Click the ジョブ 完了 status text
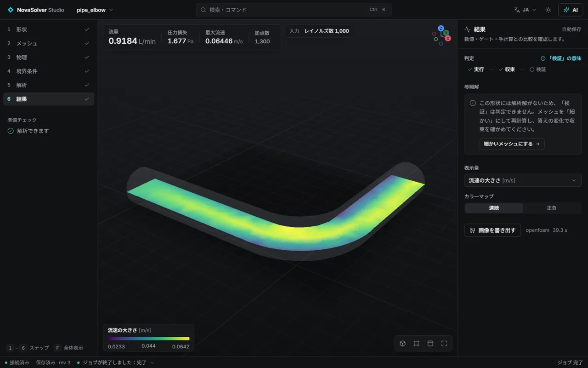Screen dimensions: 588x368 (570, 362)
